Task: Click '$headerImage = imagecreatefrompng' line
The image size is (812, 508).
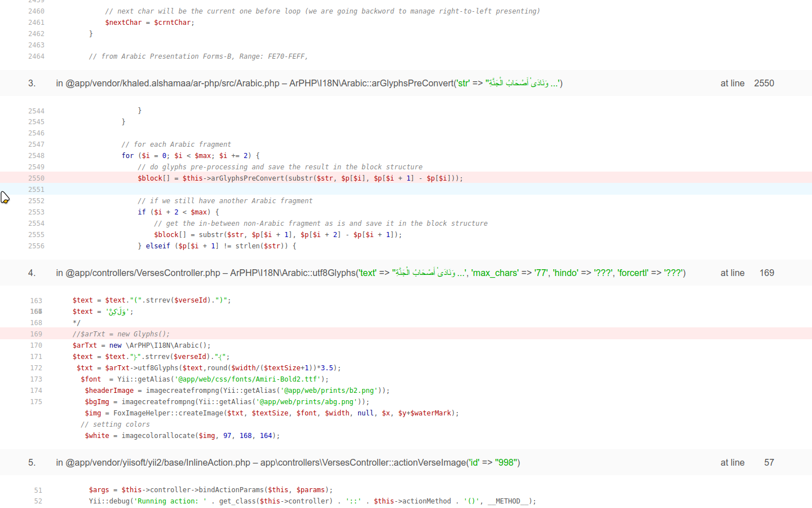Action: pyautogui.click(x=237, y=391)
